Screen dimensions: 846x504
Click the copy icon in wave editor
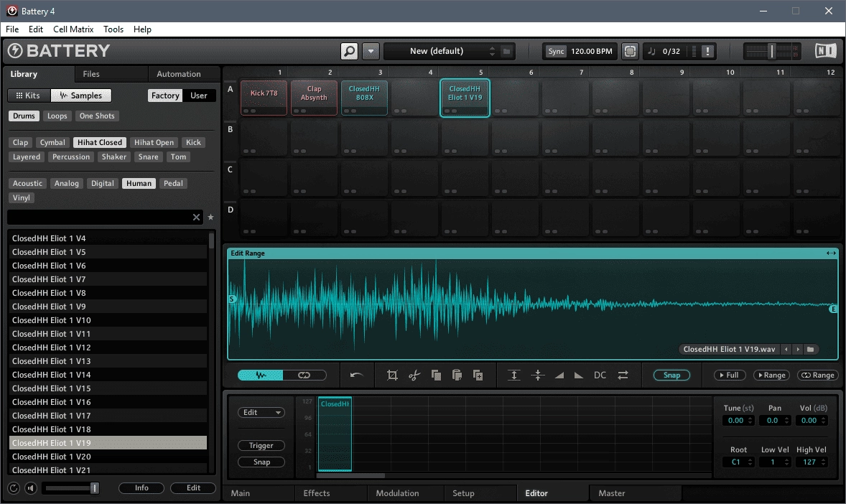point(436,375)
